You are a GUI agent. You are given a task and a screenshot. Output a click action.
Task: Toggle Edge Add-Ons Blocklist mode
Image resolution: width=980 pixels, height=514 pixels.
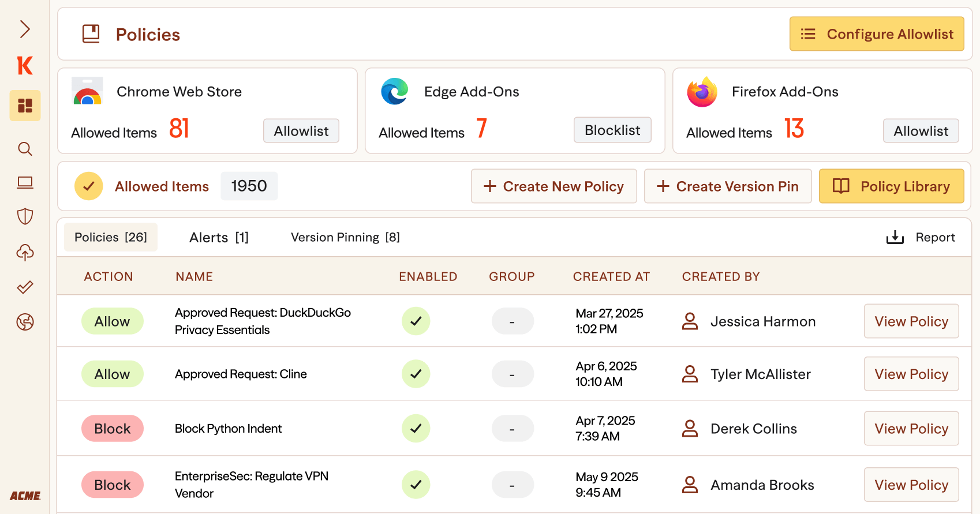pos(612,130)
